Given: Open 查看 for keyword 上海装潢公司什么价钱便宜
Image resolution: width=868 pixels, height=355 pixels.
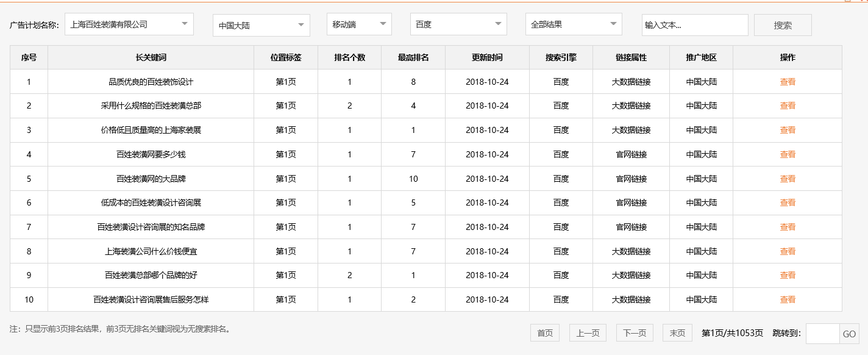Looking at the screenshot, I should click(x=788, y=251).
